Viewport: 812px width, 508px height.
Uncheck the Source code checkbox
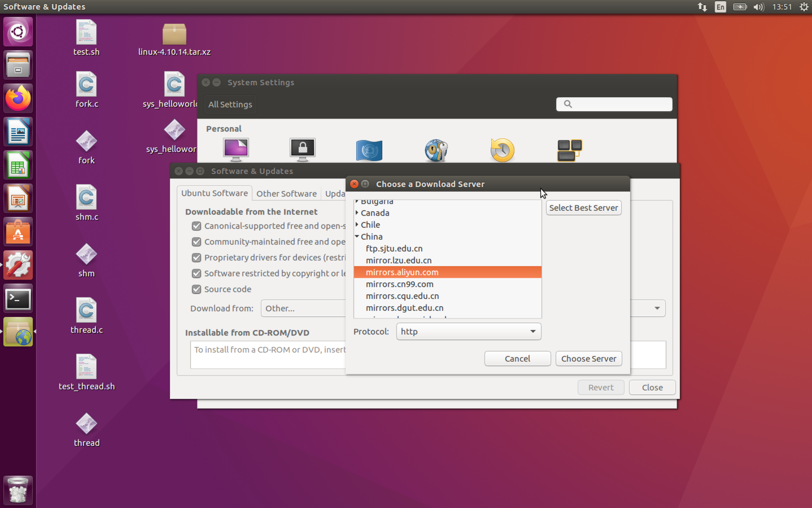pos(197,289)
